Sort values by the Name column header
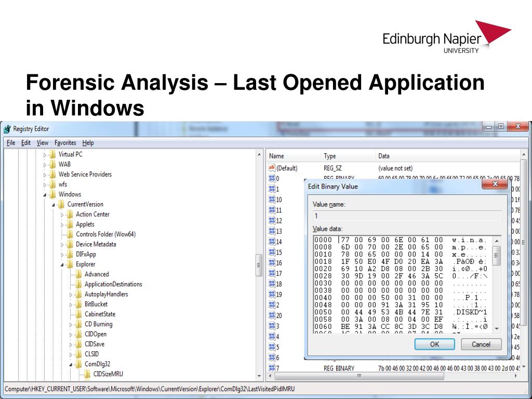532x399 pixels. coord(293,156)
